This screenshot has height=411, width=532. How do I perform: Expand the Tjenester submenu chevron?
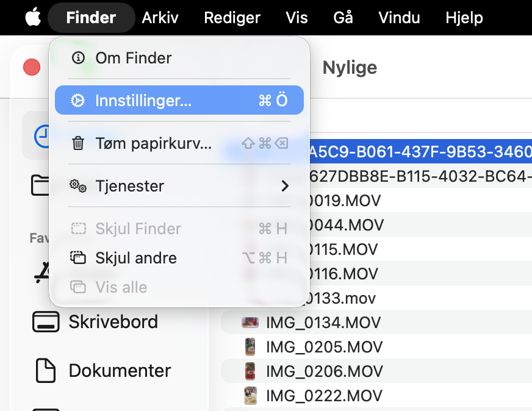point(285,186)
